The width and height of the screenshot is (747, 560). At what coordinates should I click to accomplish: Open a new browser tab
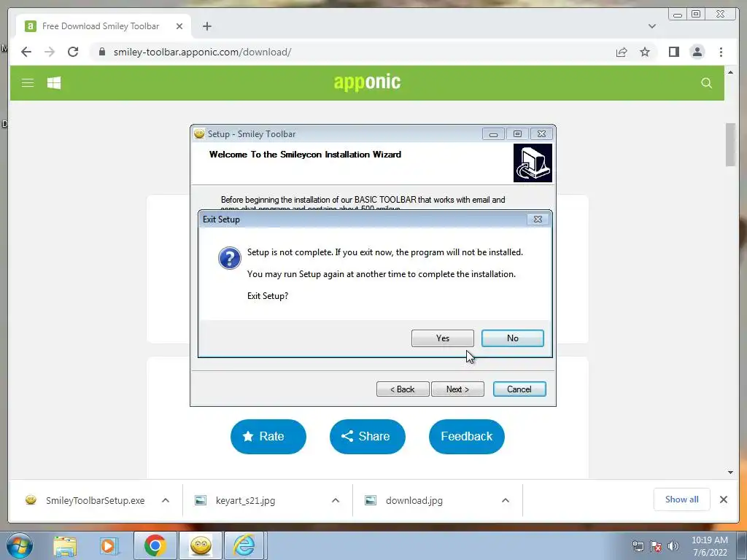(206, 26)
